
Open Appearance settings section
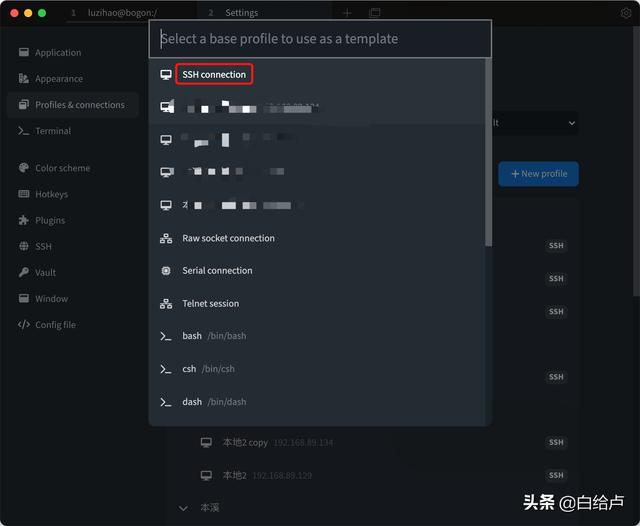coord(73,79)
